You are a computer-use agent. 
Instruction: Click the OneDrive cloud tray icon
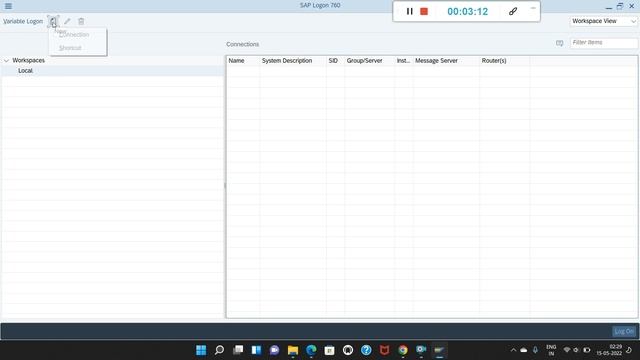pos(524,350)
